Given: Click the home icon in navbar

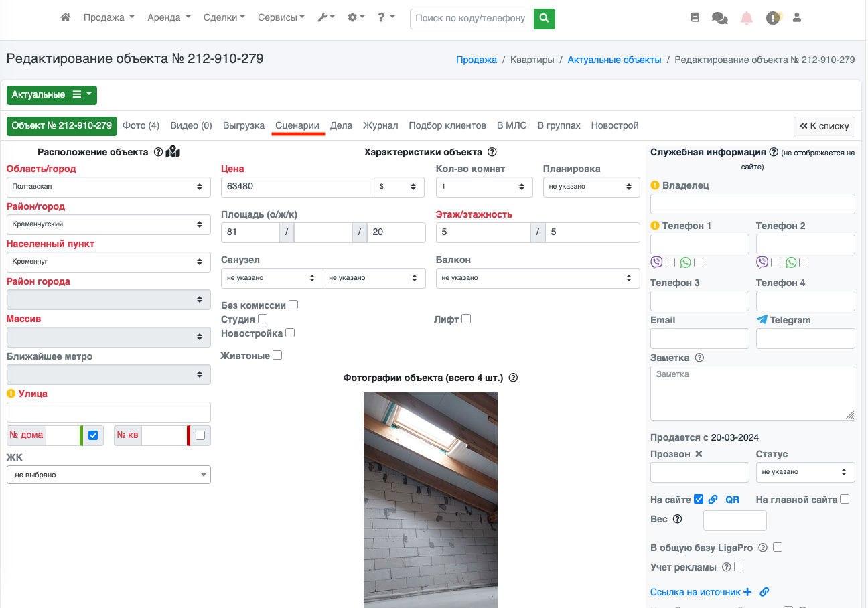Looking at the screenshot, I should point(66,18).
